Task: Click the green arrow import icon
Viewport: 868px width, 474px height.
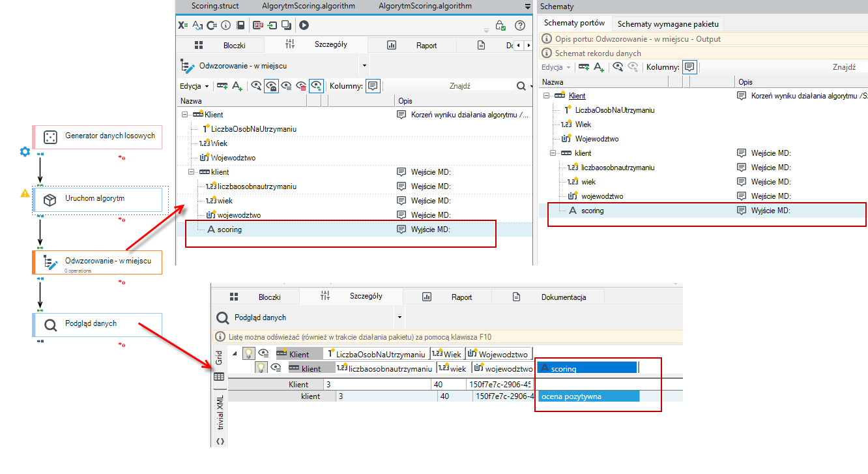Action: point(272,25)
